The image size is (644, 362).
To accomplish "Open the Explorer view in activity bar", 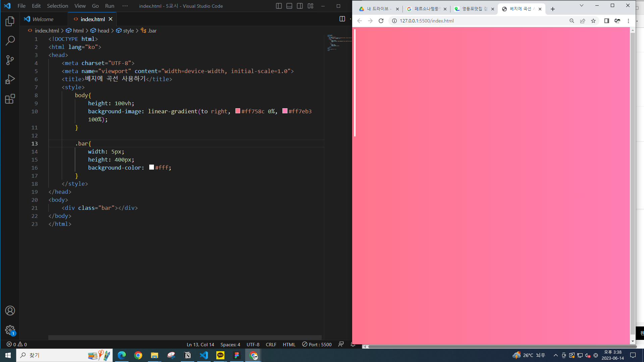I will 10,21.
